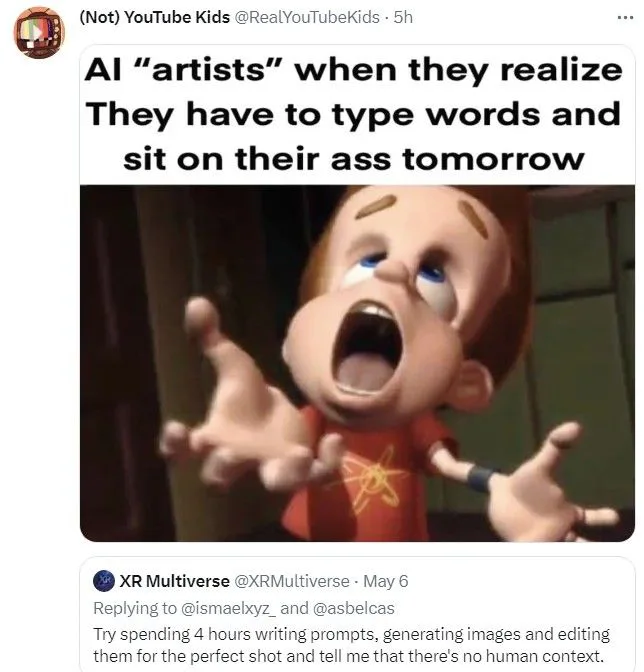Image resolution: width=644 pixels, height=672 pixels.
Task: Click the AI "artists" meme caption text
Action: (354, 114)
